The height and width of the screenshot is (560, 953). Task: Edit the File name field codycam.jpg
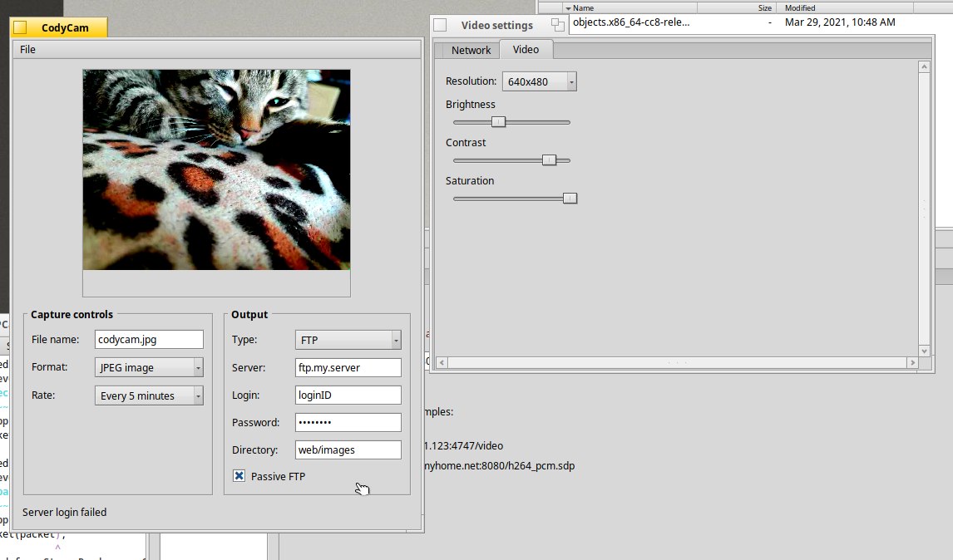(x=149, y=340)
